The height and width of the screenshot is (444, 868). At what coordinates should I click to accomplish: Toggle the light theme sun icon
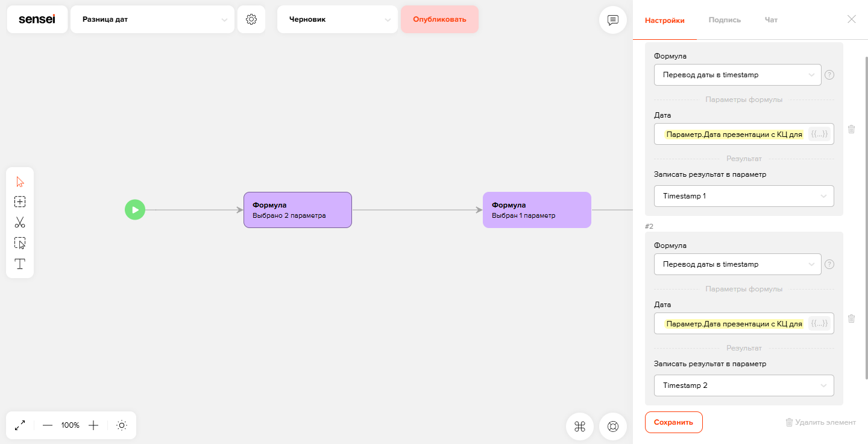pos(122,425)
